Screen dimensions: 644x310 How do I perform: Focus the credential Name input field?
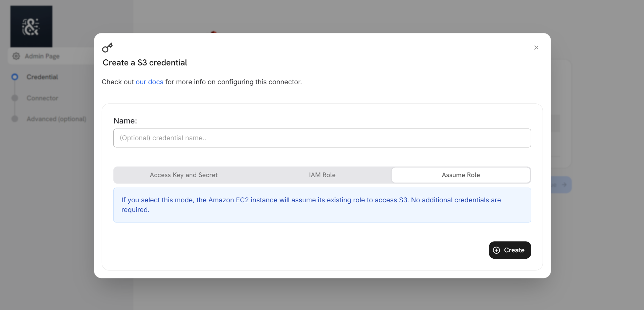click(x=322, y=138)
